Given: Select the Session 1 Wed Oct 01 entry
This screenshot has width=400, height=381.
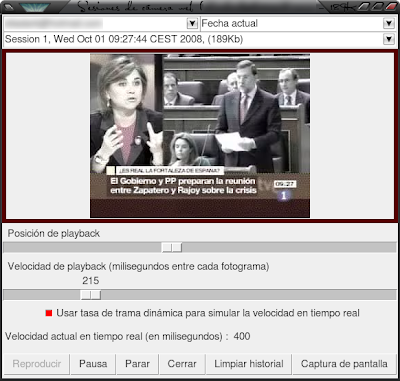Looking at the screenshot, I should (200, 39).
